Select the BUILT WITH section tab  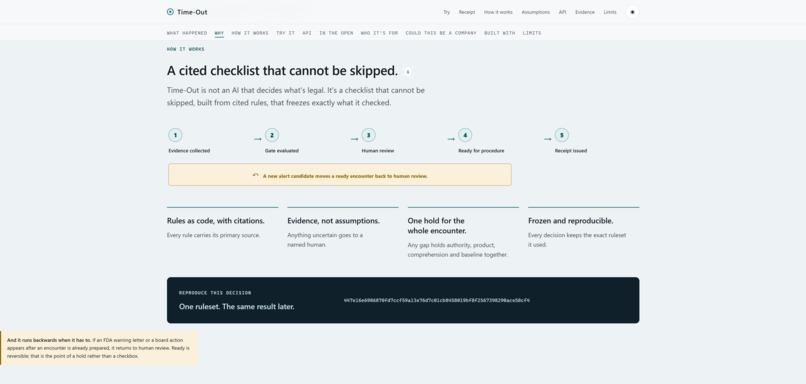pos(500,33)
